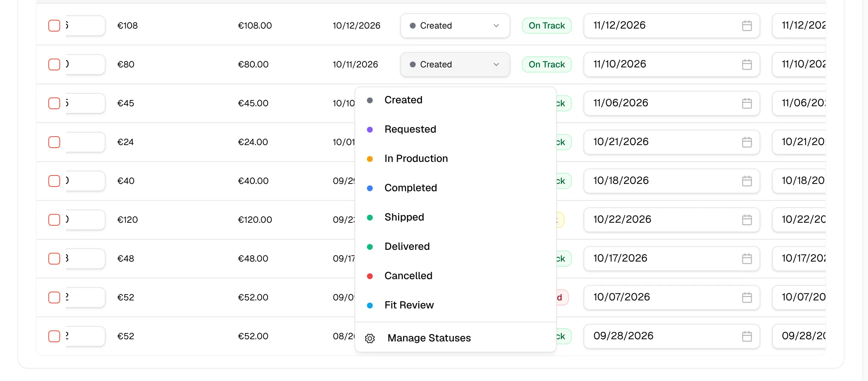Open calendar picker for 09/28/2026 date
Viewport: 868px width, 381px height.
coord(747,336)
